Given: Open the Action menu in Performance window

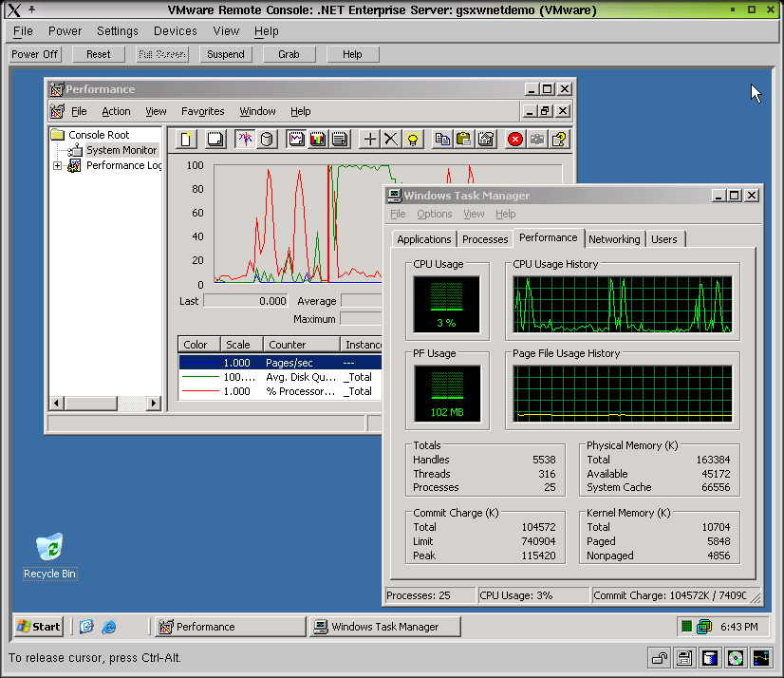Looking at the screenshot, I should [x=116, y=111].
